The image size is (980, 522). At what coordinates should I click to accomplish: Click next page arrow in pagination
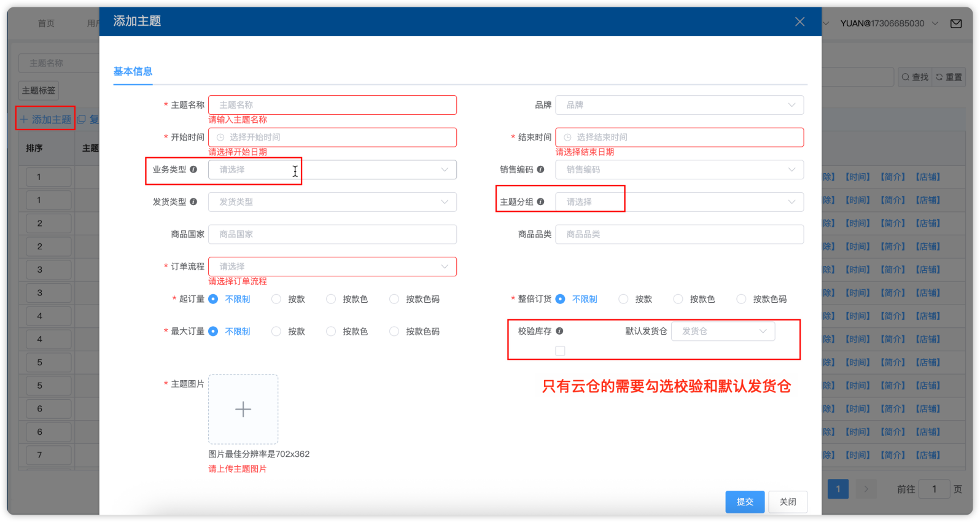tap(866, 489)
